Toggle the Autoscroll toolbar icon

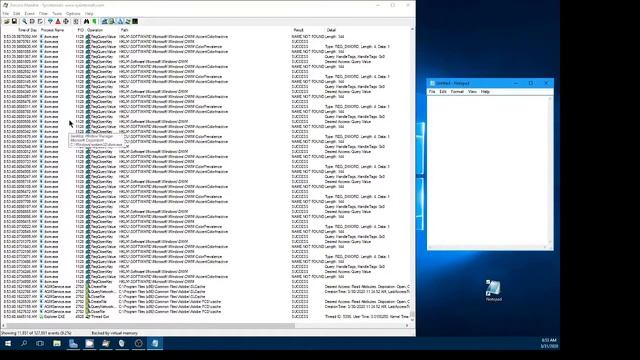(32, 21)
